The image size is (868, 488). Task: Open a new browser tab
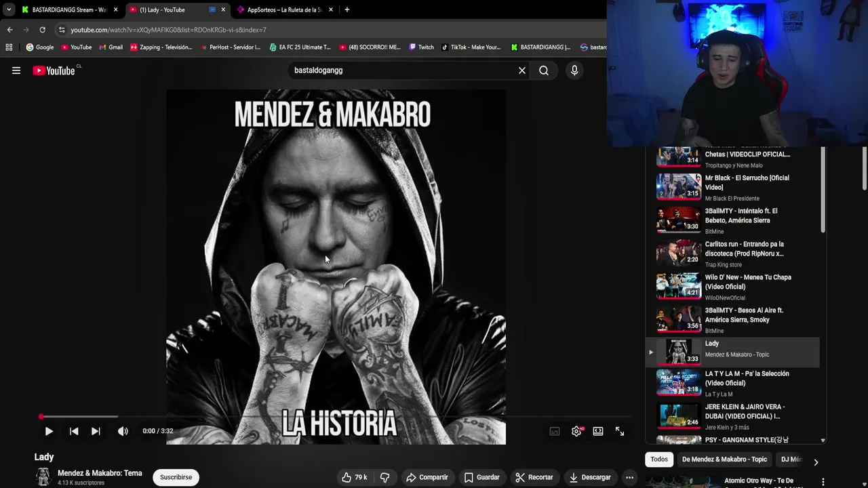347,9
